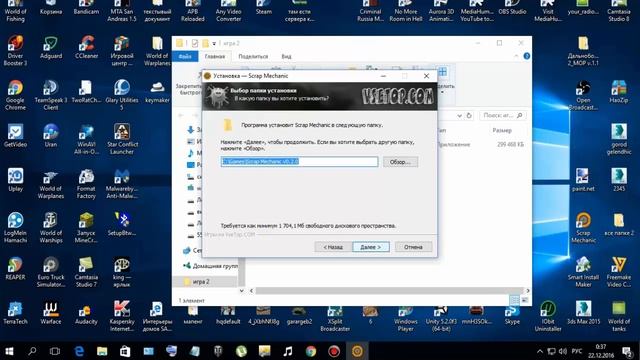This screenshot has height=360, width=640.
Task: Click taskbar search magnifier
Action: 32,351
